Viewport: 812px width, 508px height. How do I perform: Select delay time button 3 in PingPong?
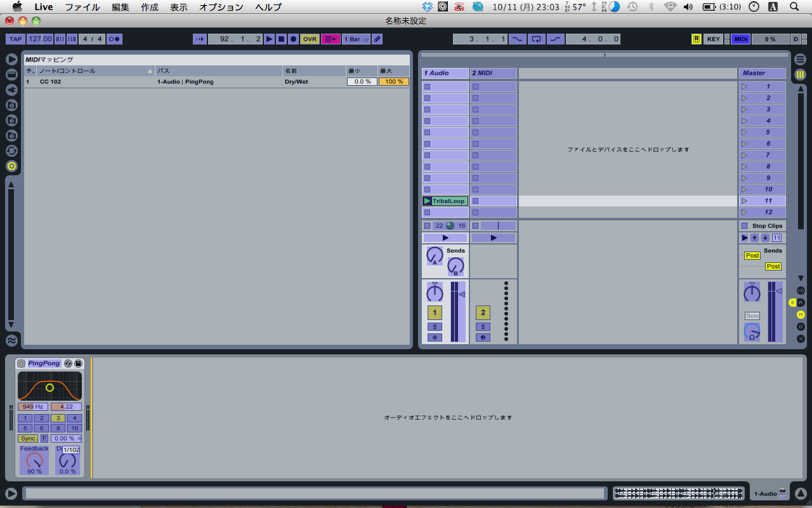(x=58, y=418)
